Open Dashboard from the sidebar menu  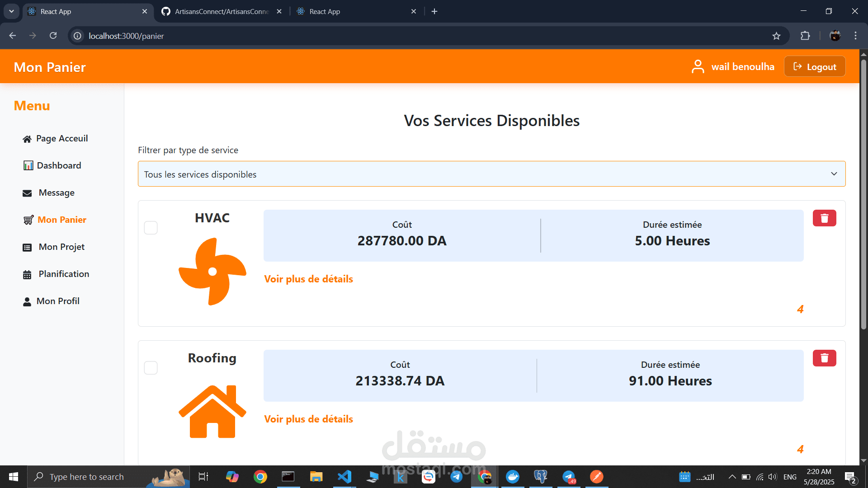click(x=59, y=165)
